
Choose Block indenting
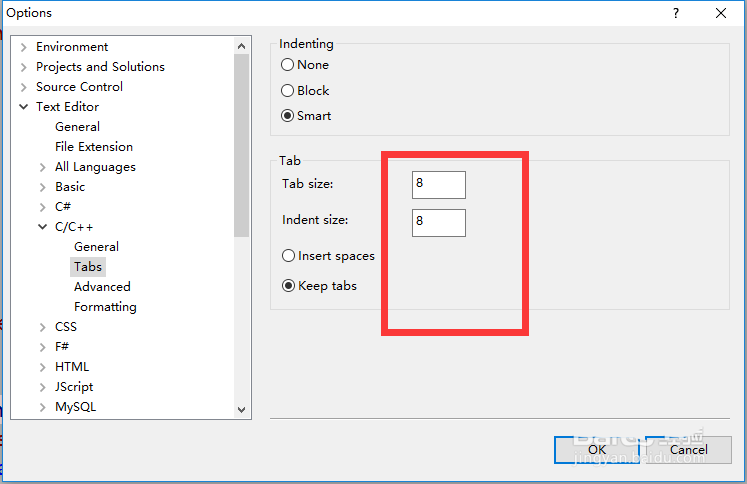(x=288, y=90)
